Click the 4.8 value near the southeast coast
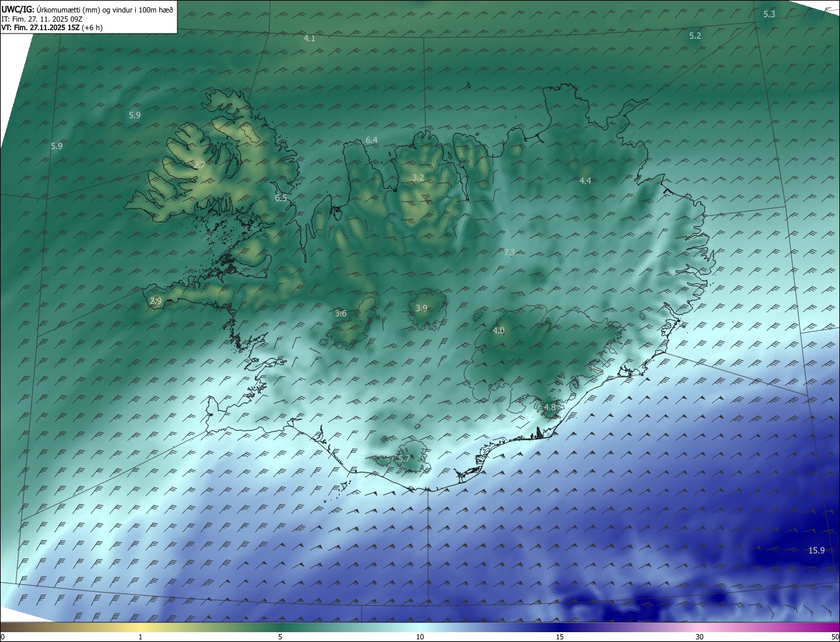840x642 pixels. [549, 407]
